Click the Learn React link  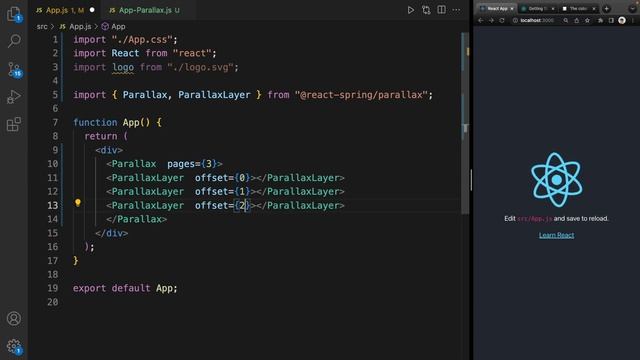pyautogui.click(x=556, y=235)
